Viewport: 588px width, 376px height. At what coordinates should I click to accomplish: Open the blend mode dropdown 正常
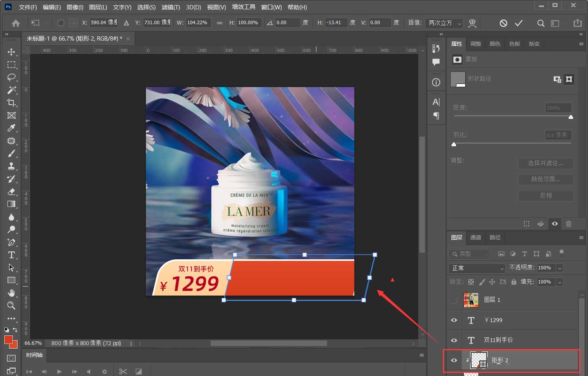click(x=478, y=268)
